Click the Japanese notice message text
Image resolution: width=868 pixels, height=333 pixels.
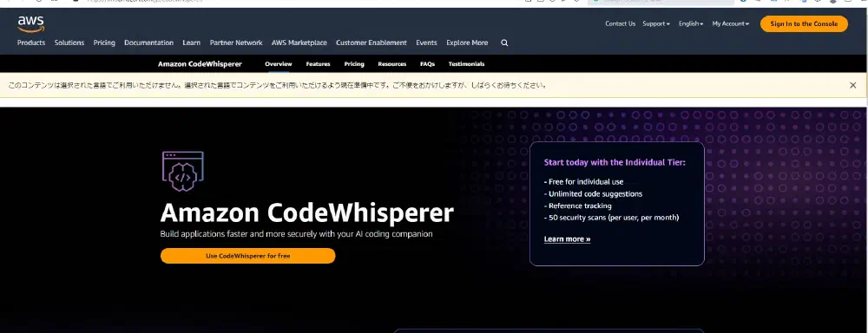click(x=279, y=85)
